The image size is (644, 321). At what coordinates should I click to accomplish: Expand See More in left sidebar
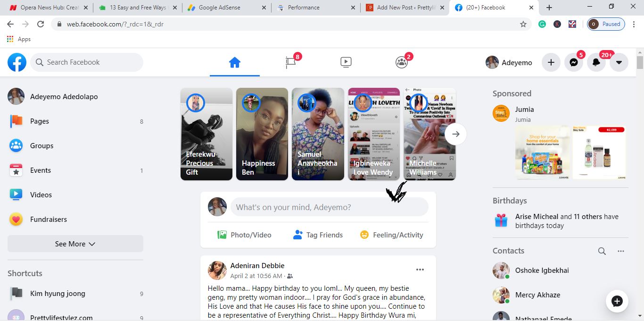pyautogui.click(x=75, y=244)
